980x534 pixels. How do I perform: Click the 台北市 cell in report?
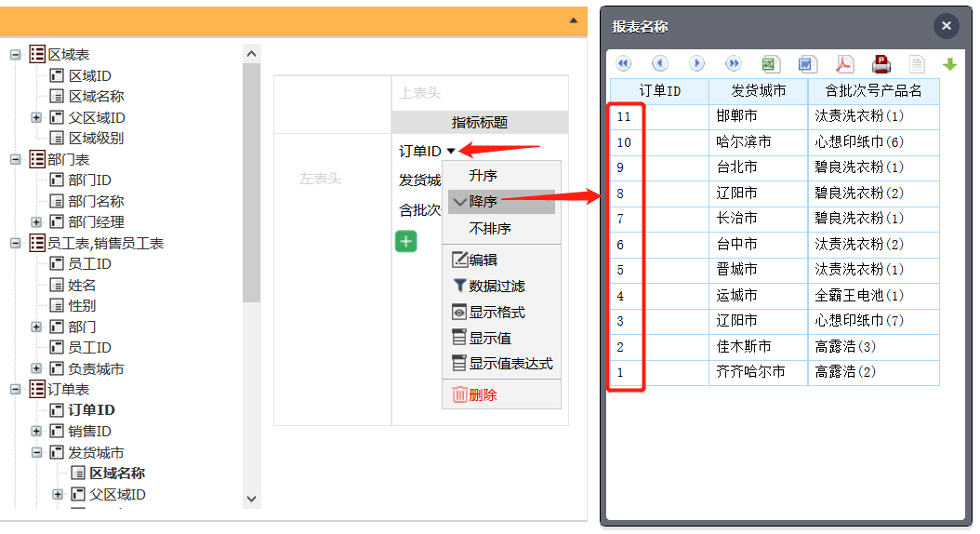pos(758,167)
